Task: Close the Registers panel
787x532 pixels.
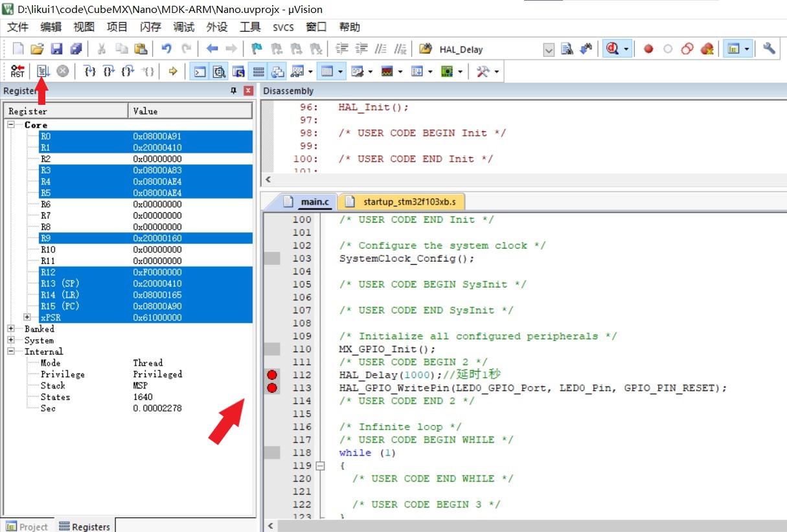Action: pos(248,91)
